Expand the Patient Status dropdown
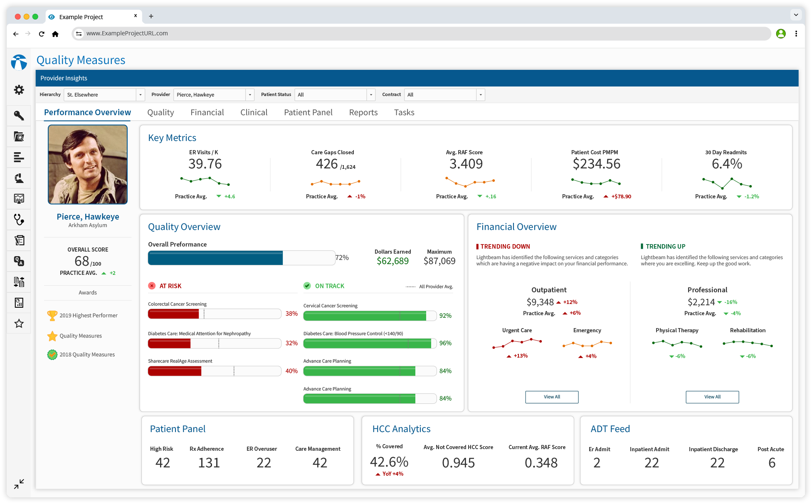 [x=371, y=95]
